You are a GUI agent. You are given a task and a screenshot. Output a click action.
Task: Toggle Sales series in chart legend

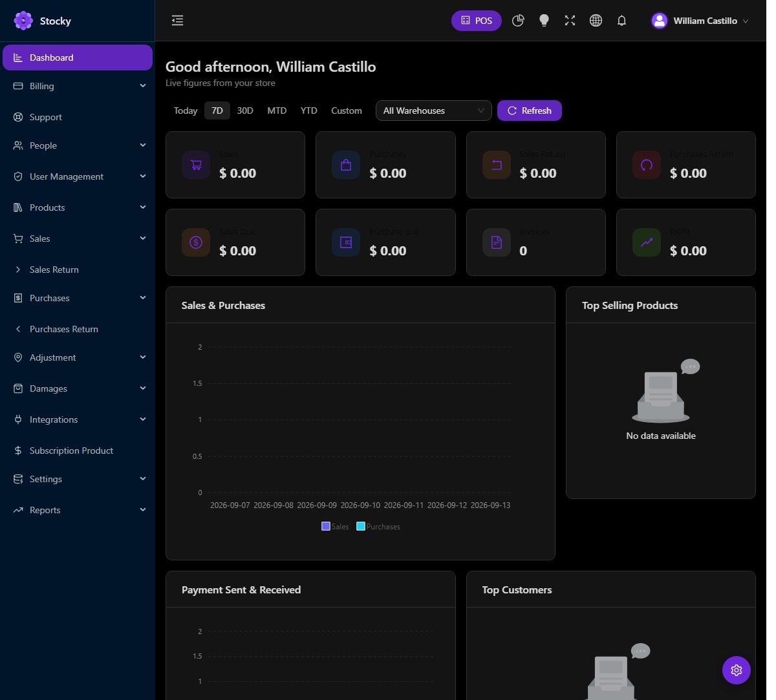pos(335,526)
